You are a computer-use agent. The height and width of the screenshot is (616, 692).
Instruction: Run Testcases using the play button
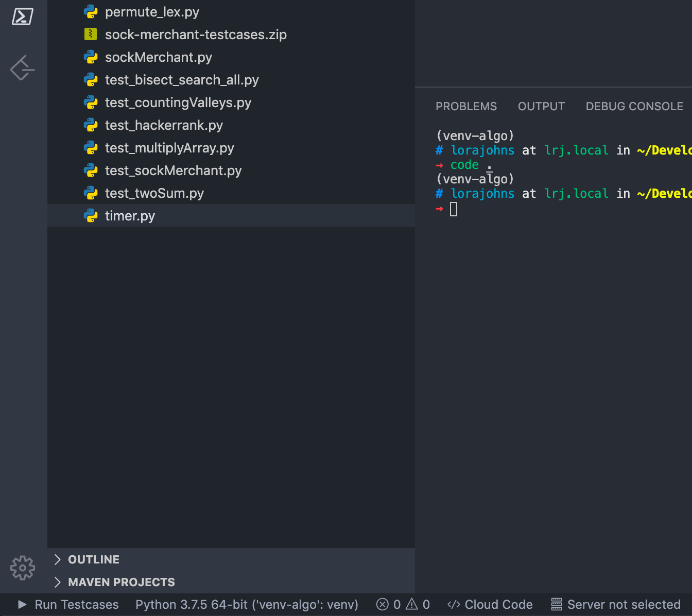tap(21, 604)
